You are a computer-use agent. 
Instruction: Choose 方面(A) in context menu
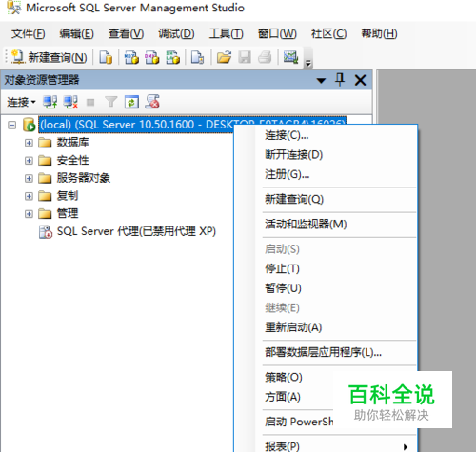pos(326,397)
